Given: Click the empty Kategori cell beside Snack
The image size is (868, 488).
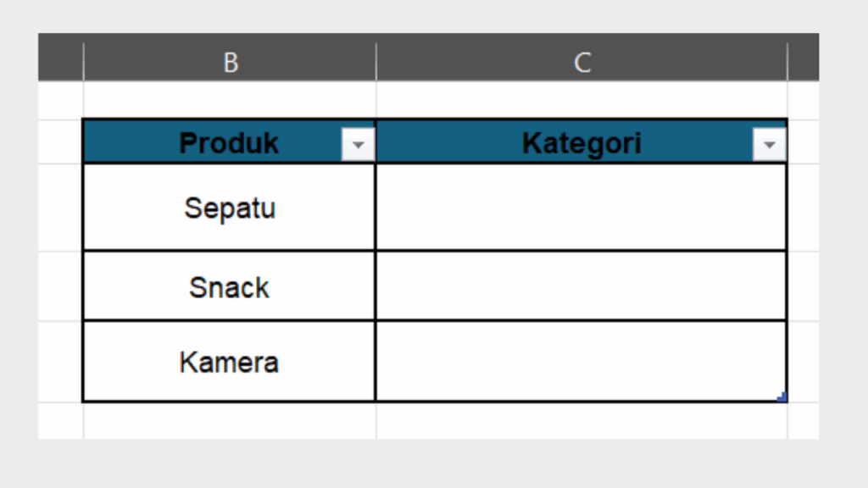Looking at the screenshot, I should click(581, 286).
